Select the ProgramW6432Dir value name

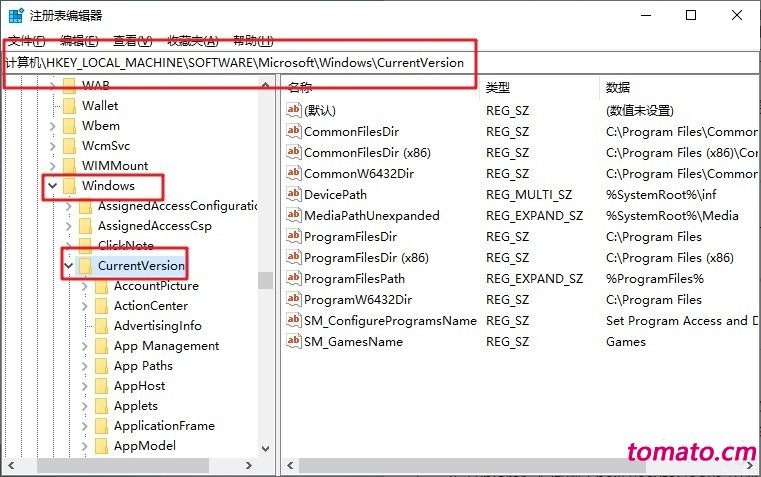point(358,299)
